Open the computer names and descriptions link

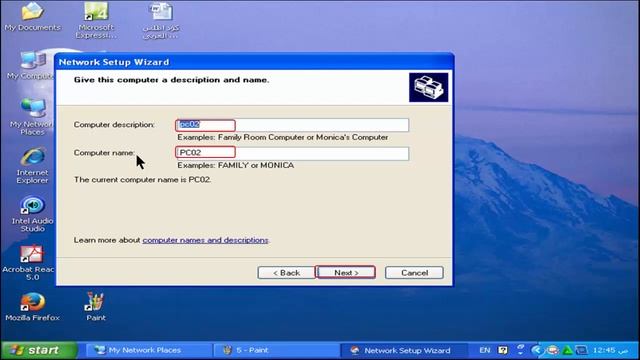pos(205,240)
